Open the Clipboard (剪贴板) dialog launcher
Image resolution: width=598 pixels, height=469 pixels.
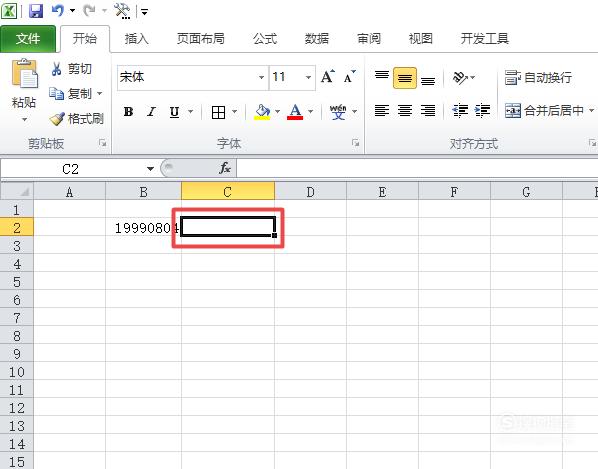(x=103, y=143)
